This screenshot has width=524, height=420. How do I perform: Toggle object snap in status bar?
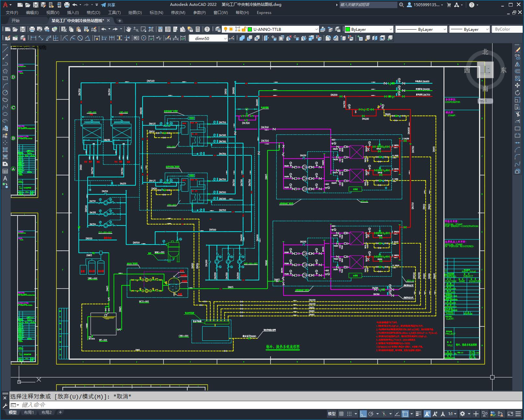(405, 414)
